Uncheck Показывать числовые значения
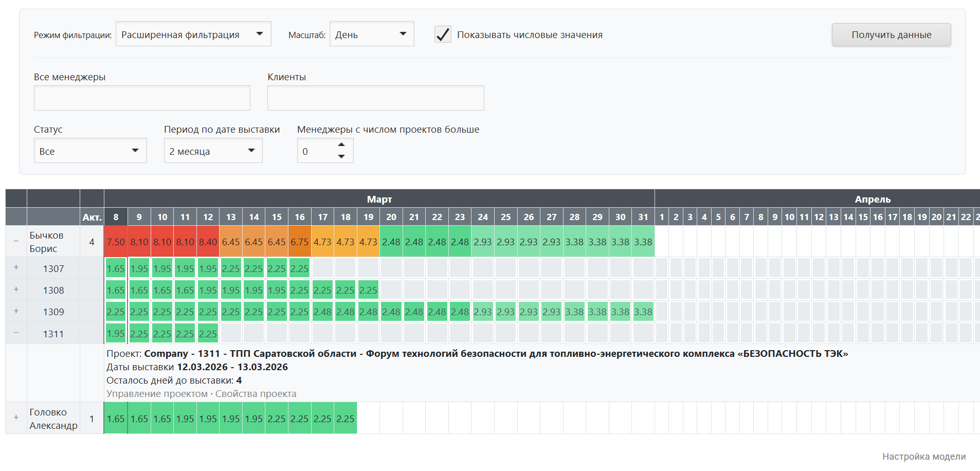Viewport: 980px width, 471px height. [x=443, y=34]
